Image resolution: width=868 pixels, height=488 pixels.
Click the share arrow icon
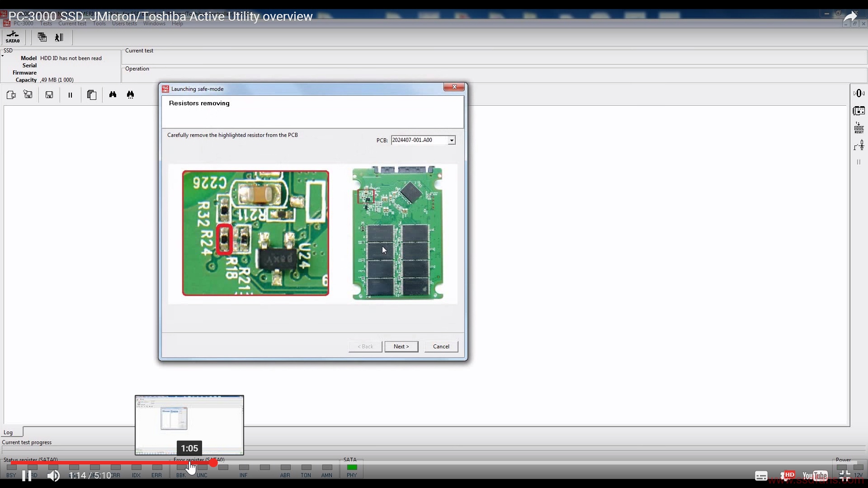click(x=850, y=17)
